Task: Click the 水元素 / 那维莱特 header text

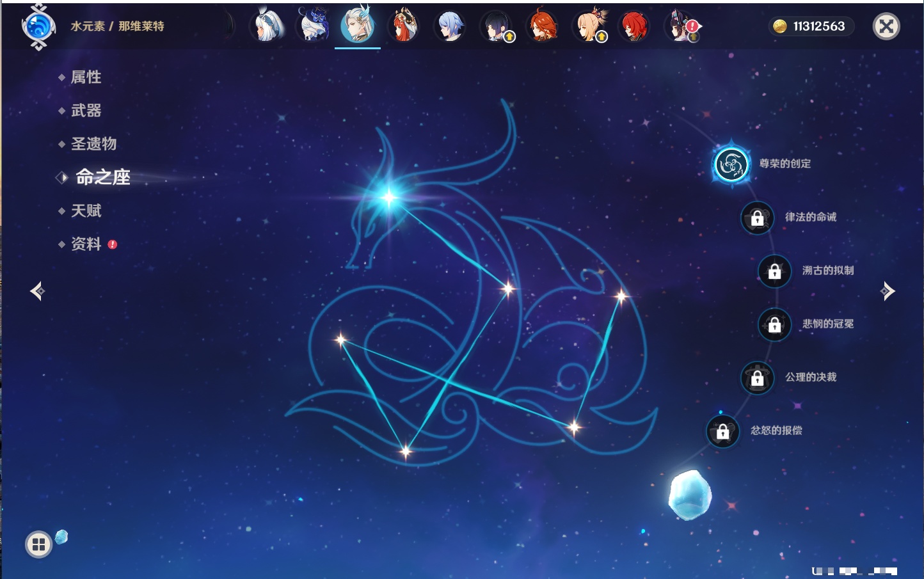Action: click(x=117, y=26)
